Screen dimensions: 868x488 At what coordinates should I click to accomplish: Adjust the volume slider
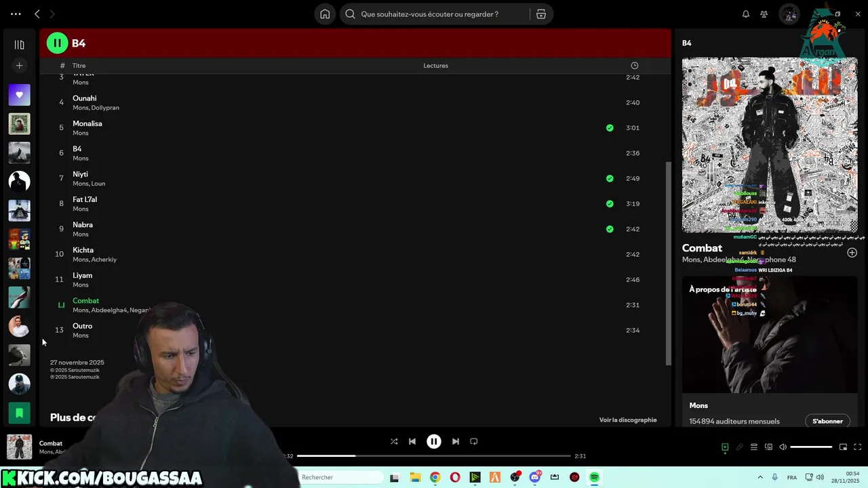coord(811,447)
